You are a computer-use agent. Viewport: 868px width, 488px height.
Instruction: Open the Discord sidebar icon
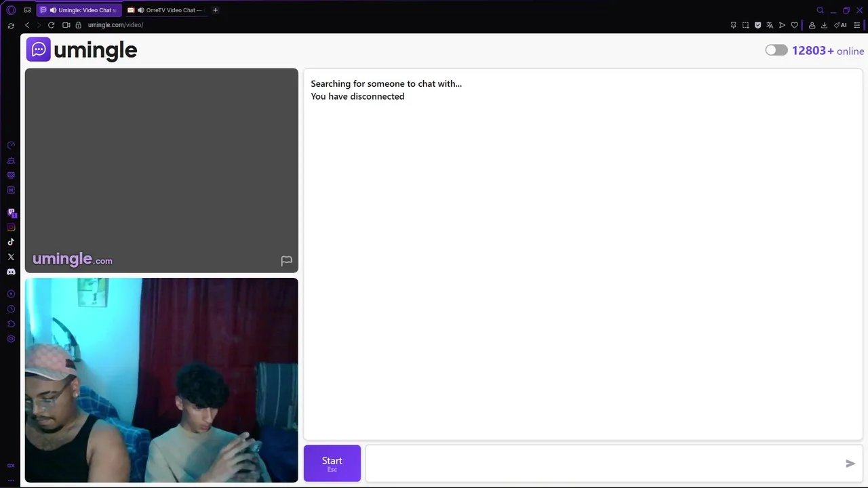point(11,272)
